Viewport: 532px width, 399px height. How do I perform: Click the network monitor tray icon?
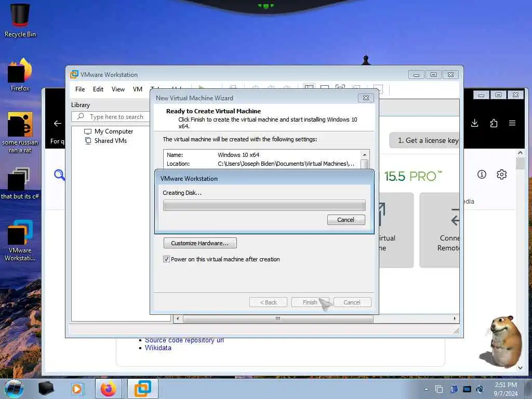[467, 389]
